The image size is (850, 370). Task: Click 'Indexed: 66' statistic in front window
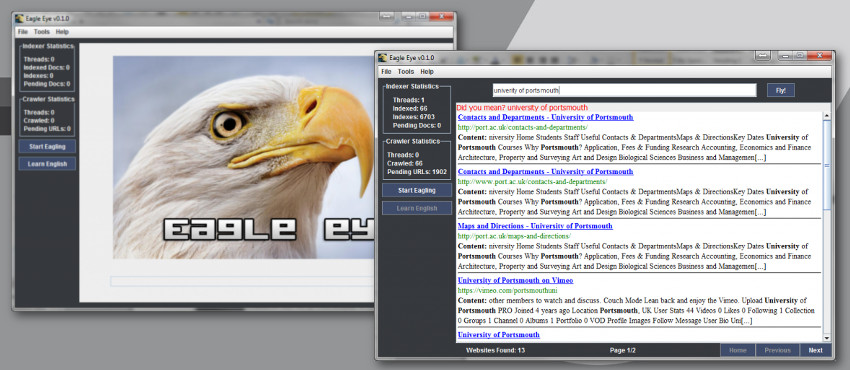click(410, 108)
